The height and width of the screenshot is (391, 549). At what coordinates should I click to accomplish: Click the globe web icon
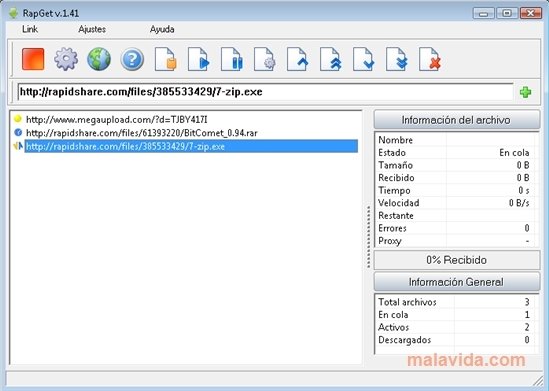[99, 59]
